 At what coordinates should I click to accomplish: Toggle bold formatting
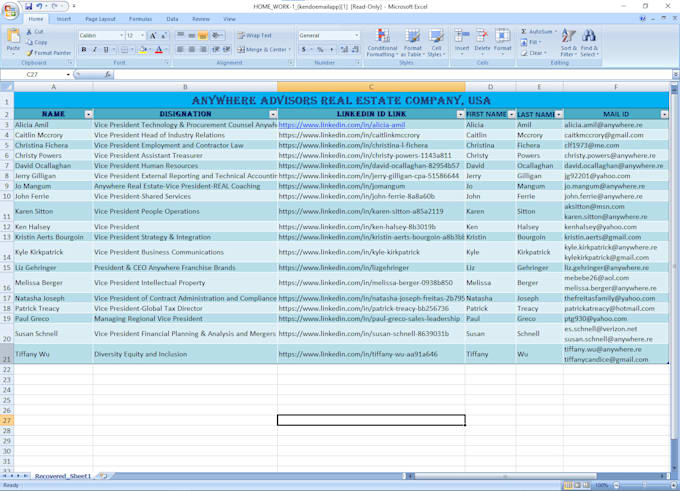point(84,50)
